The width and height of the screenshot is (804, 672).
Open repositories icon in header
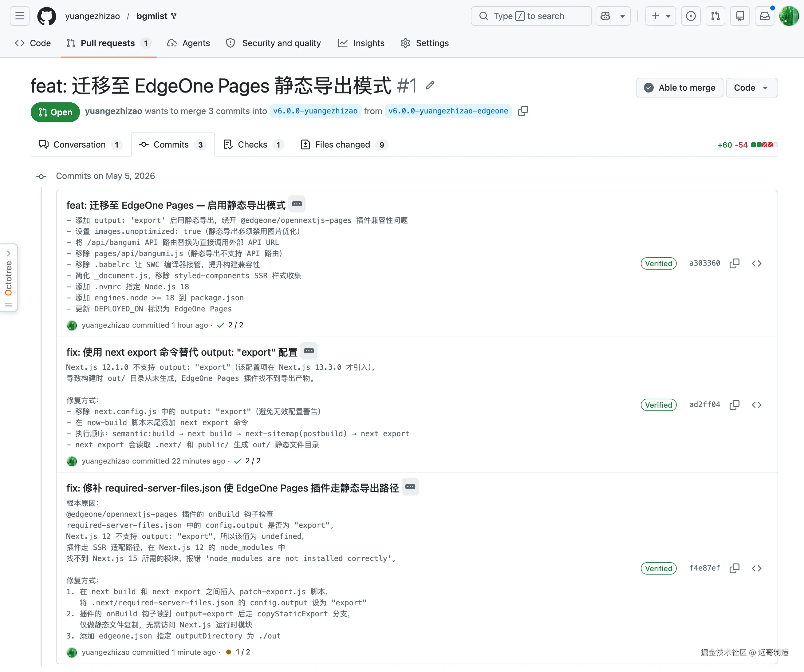point(740,16)
